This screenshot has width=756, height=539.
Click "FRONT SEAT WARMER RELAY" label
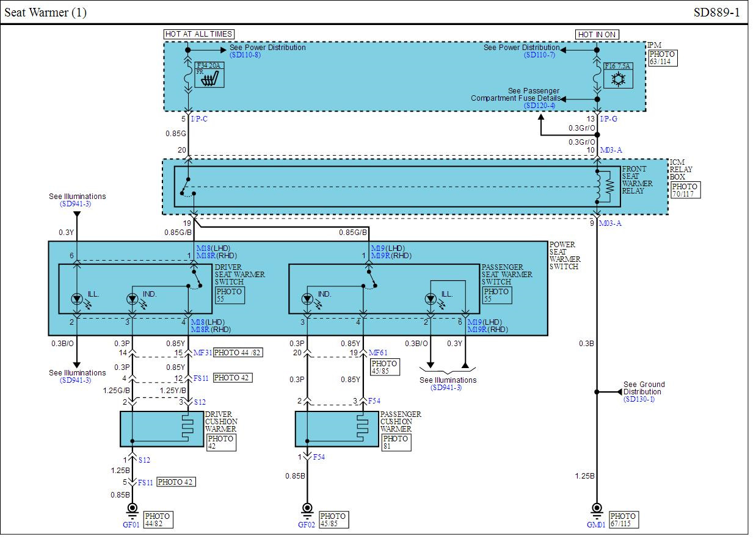pos(638,179)
